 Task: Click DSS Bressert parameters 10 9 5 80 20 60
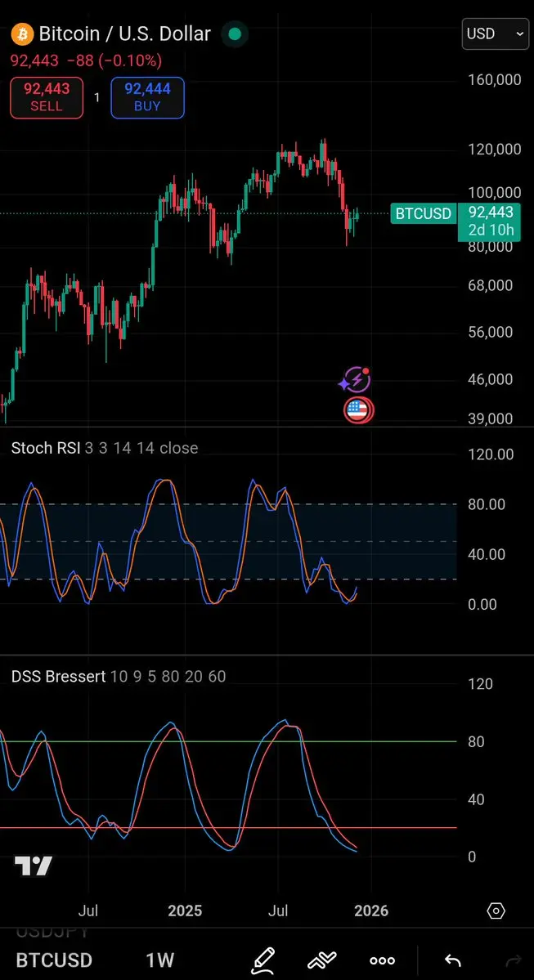[168, 676]
